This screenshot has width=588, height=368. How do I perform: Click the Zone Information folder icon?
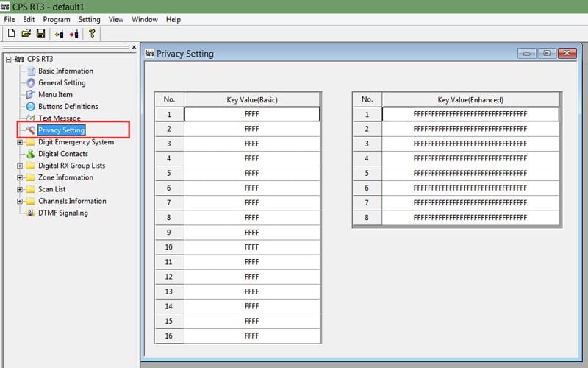[x=31, y=177]
